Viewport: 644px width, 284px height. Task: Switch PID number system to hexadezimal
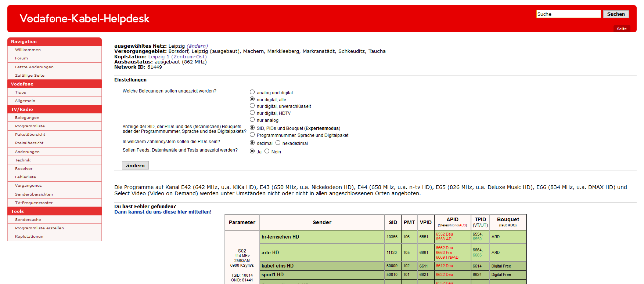(278, 143)
